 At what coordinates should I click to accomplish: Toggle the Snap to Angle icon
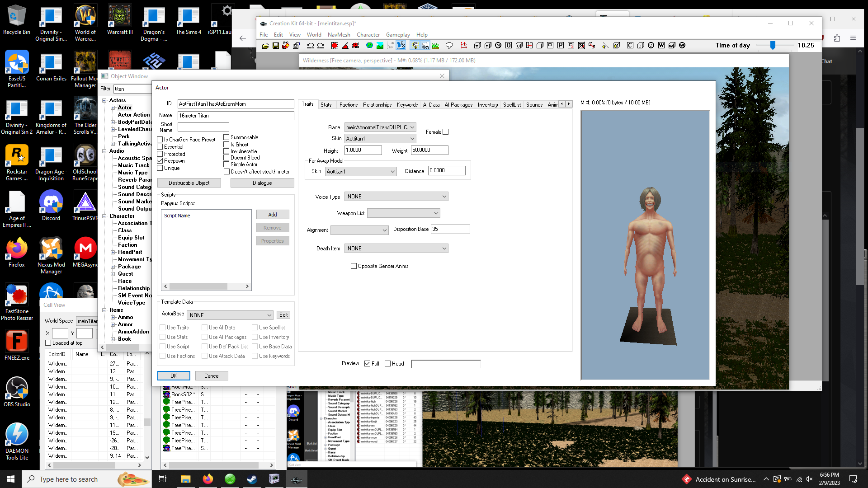pyautogui.click(x=345, y=45)
